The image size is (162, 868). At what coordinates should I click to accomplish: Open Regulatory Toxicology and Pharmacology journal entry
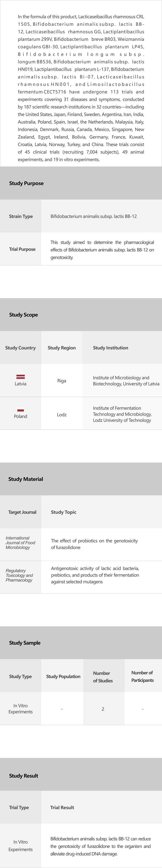click(x=19, y=575)
